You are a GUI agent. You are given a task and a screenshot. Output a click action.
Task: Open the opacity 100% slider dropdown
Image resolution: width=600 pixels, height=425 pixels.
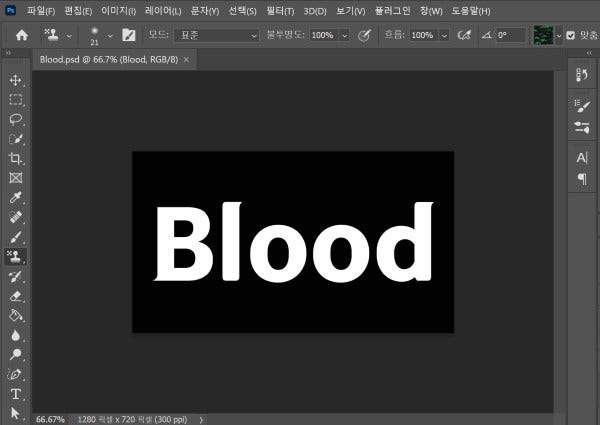coord(344,36)
